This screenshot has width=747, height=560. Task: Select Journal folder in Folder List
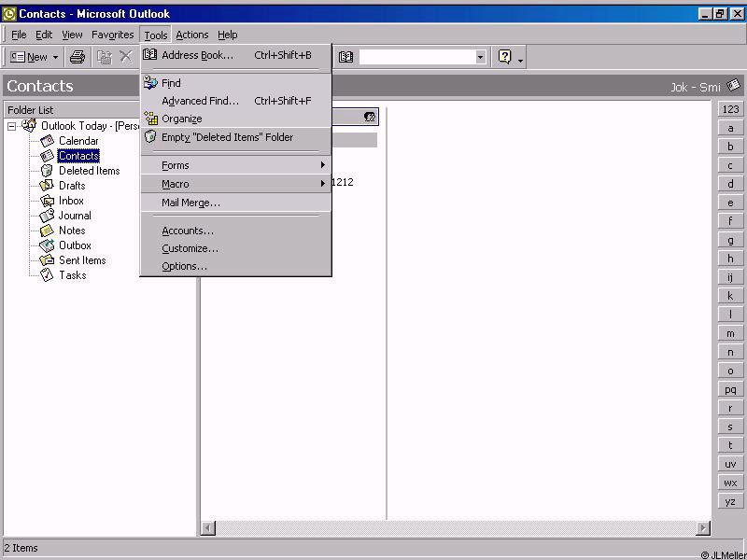tap(75, 216)
